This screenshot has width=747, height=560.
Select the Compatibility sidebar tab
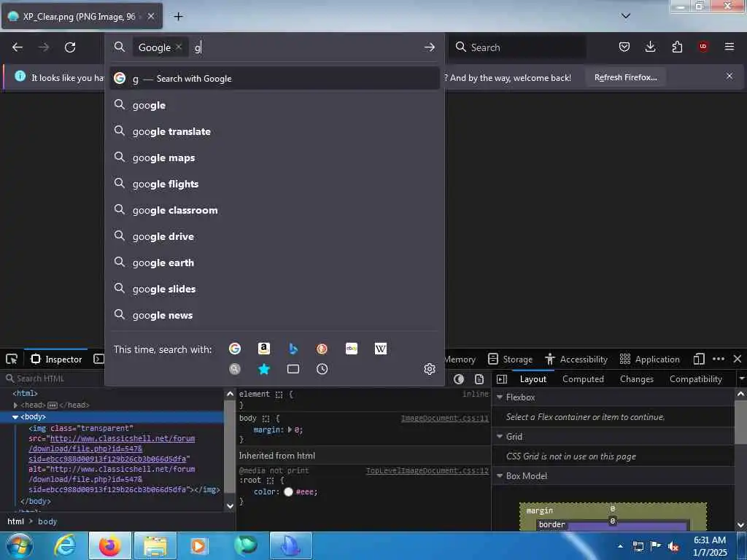click(x=695, y=379)
